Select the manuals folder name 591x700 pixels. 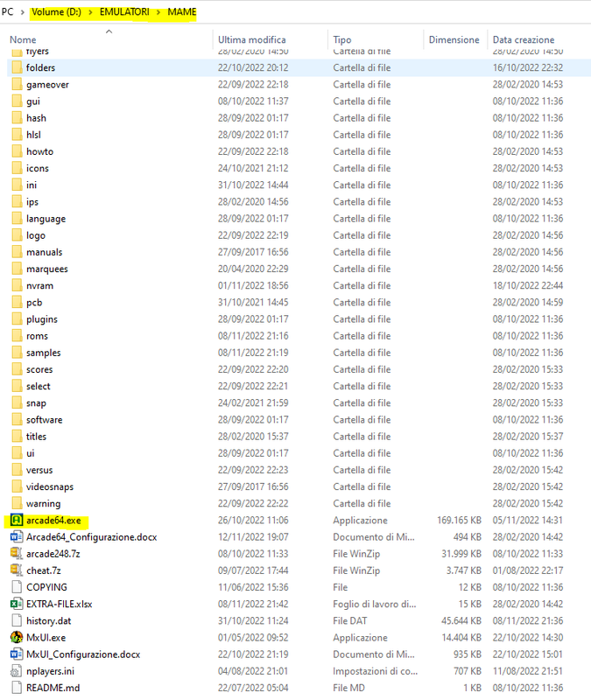[45, 252]
